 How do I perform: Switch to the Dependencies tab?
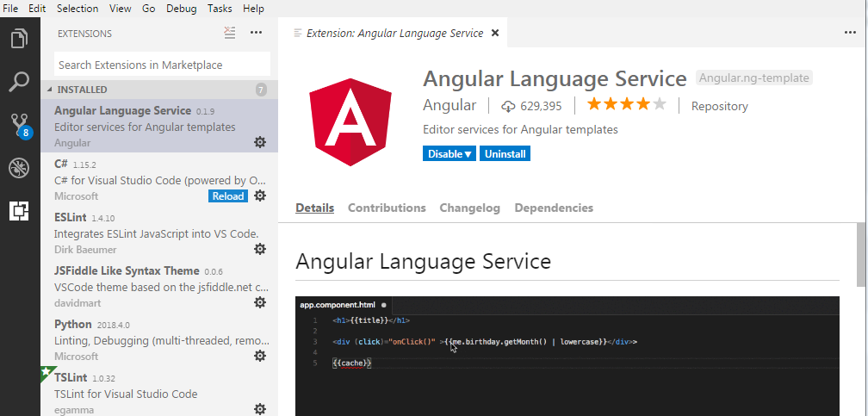(554, 208)
